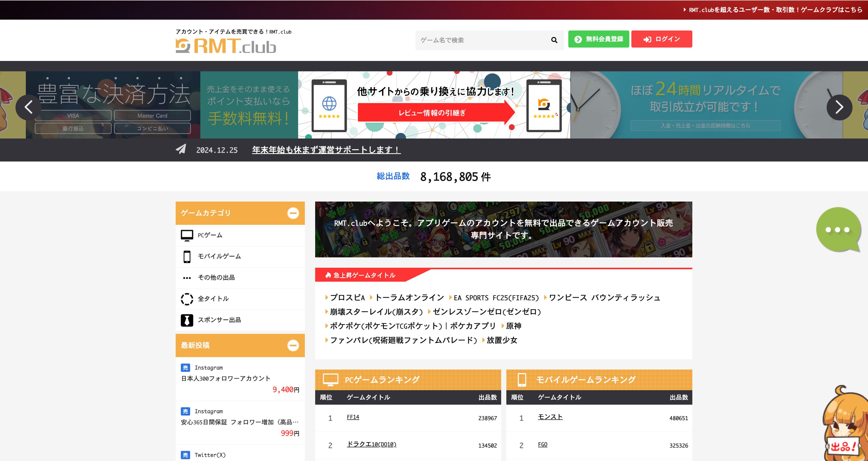868x461 pixels.
Task: Click the green 無料会員登録 button
Action: coord(599,39)
